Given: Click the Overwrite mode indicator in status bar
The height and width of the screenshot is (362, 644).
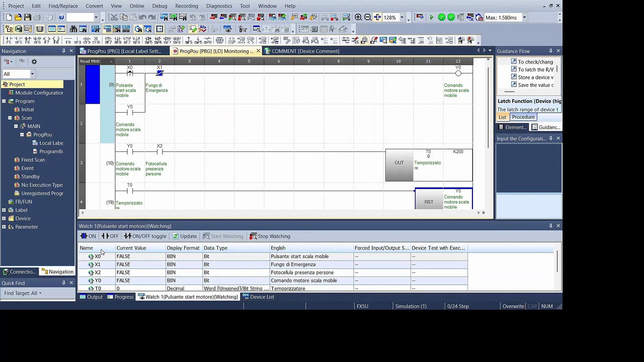Looking at the screenshot, I should pyautogui.click(x=513, y=306).
